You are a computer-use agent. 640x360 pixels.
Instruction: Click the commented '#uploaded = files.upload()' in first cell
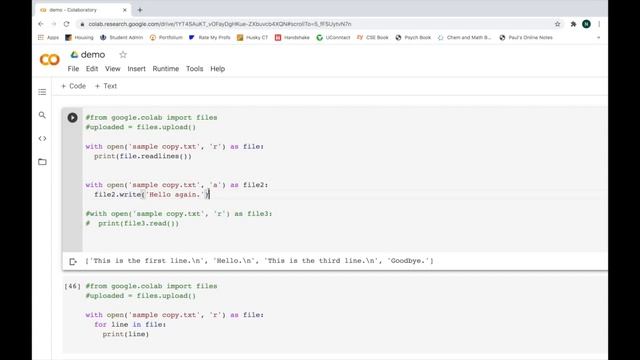point(141,127)
